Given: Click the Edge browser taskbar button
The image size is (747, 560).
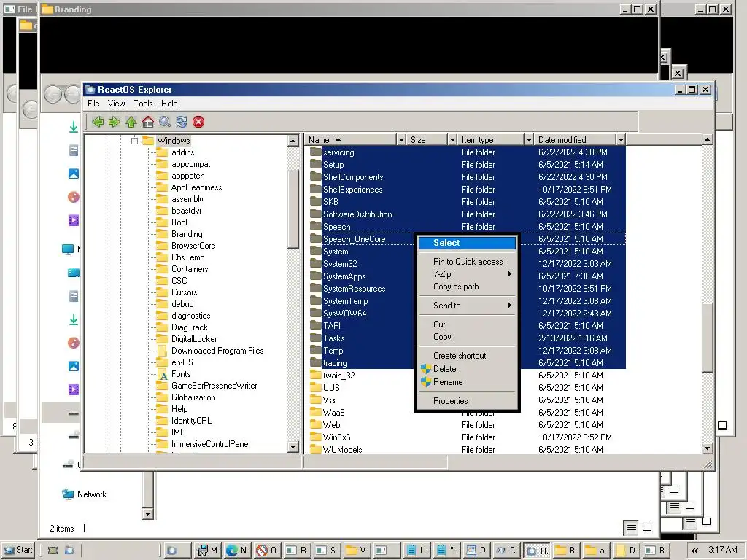Looking at the screenshot, I should [x=237, y=551].
